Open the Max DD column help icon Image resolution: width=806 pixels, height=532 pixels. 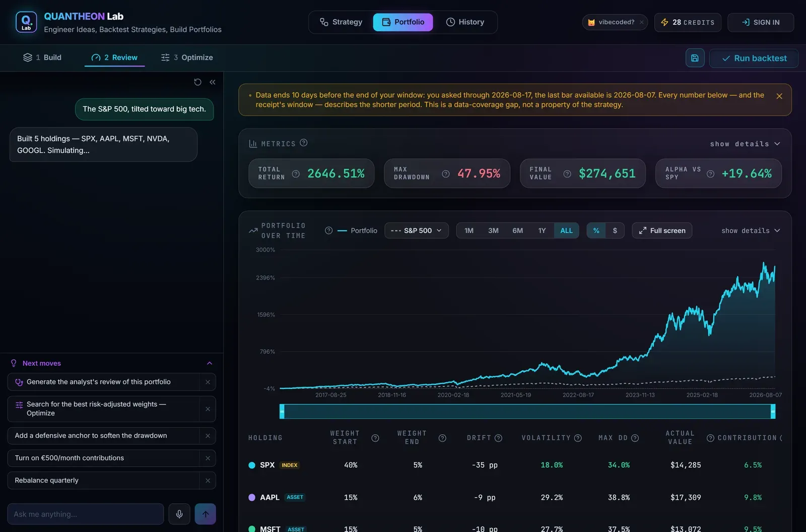pyautogui.click(x=635, y=438)
